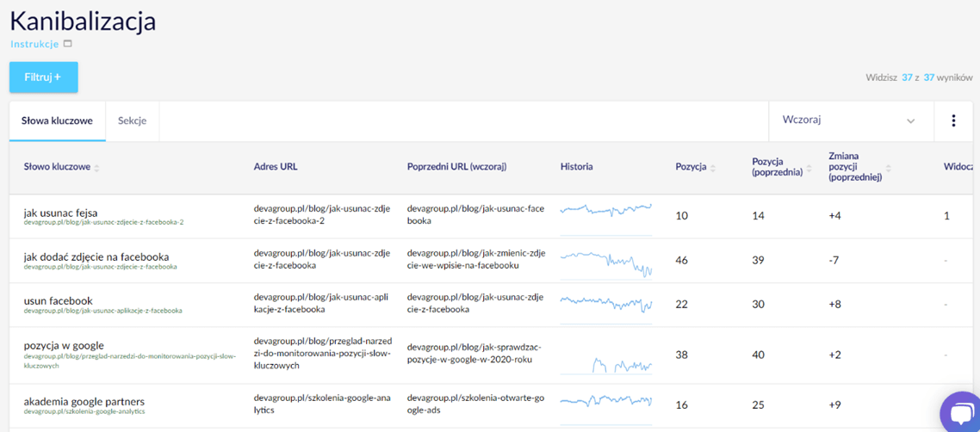This screenshot has height=432, width=980.
Task: Sort by Pozycja column arrows
Action: 713,168
